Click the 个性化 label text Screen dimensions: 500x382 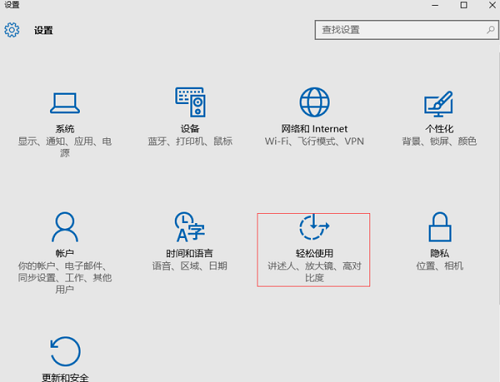[439, 129]
